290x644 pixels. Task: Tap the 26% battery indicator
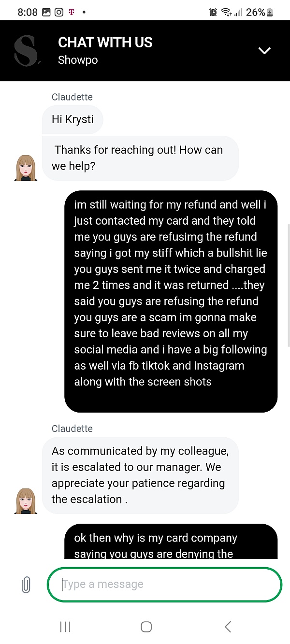(x=260, y=13)
